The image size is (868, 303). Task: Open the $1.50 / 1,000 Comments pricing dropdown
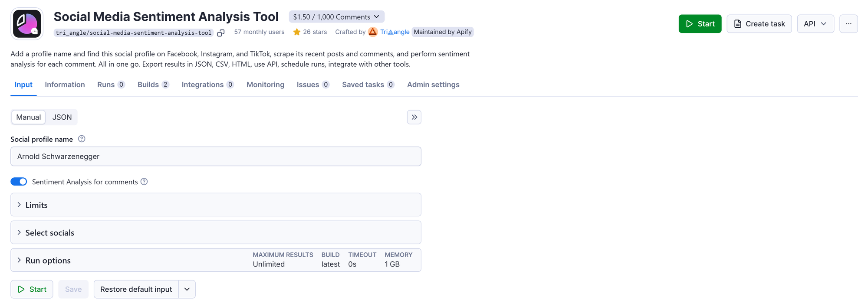pos(336,17)
